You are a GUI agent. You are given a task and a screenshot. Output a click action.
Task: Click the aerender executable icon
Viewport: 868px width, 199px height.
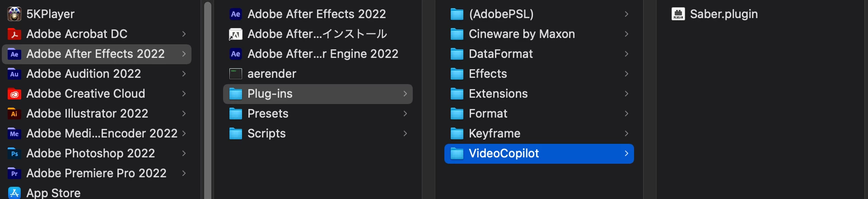[236, 74]
